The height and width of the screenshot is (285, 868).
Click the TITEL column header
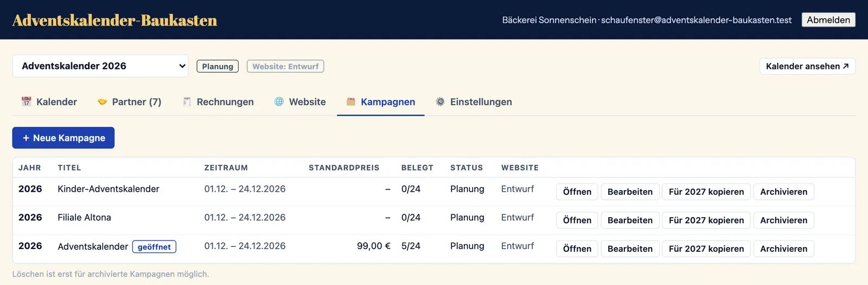[69, 168]
